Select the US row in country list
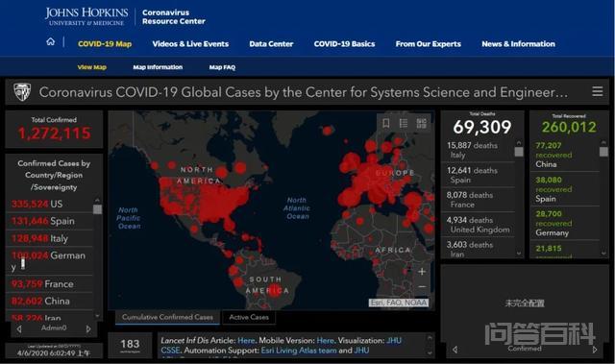Viewport: 615px width, 364px height. click(x=49, y=204)
